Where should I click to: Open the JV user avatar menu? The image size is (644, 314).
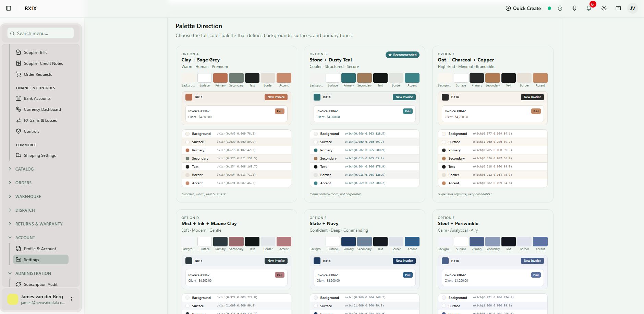click(x=633, y=8)
